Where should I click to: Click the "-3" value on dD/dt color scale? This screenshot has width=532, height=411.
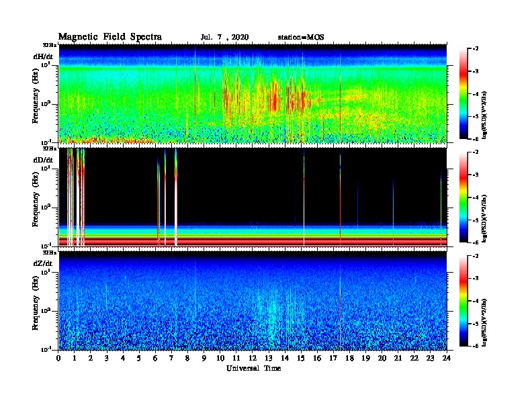click(476, 175)
